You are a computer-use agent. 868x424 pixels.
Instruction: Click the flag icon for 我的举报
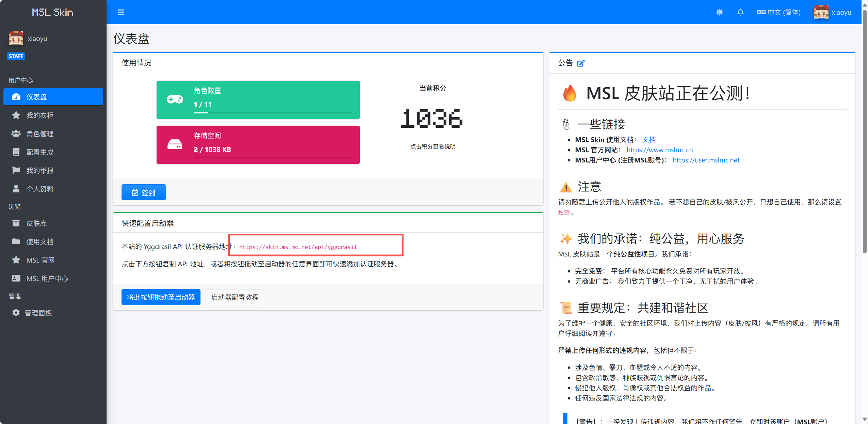(16, 170)
